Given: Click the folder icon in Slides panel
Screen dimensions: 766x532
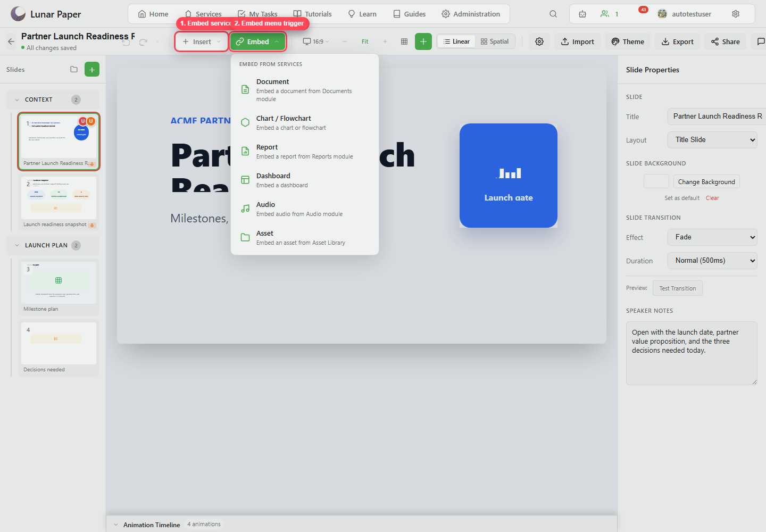Looking at the screenshot, I should (74, 69).
